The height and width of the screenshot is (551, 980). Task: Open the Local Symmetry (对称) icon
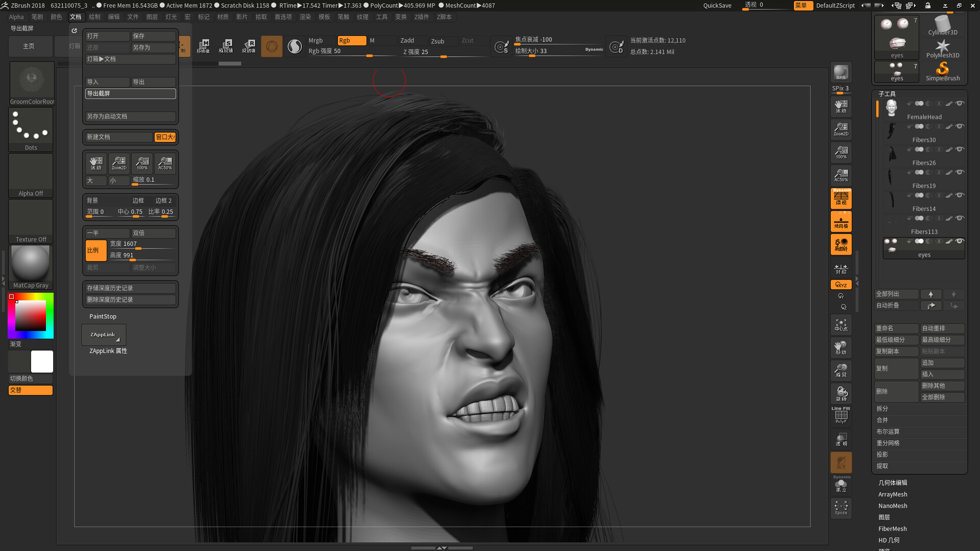841,268
